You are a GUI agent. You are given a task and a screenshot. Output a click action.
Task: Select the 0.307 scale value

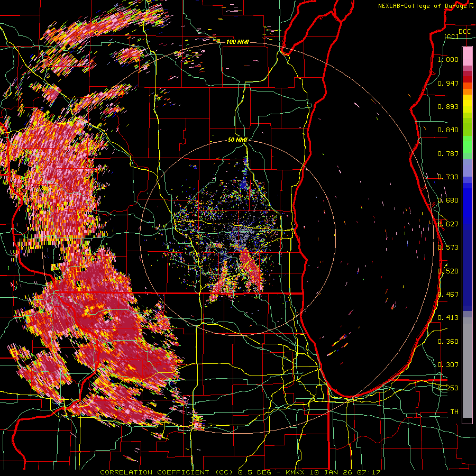448,364
